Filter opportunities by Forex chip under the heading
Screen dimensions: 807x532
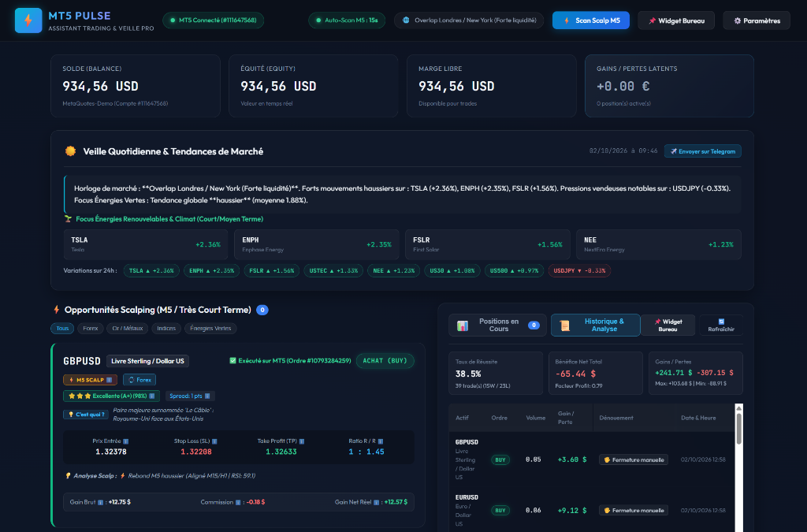coord(91,328)
